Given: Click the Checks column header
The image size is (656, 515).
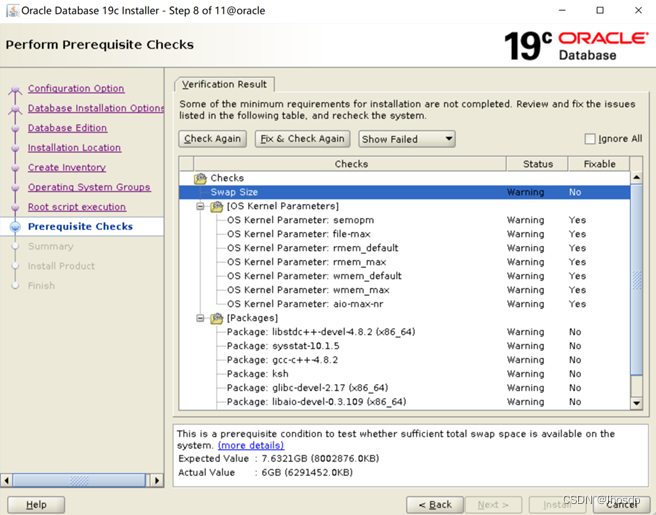Looking at the screenshot, I should click(350, 164).
